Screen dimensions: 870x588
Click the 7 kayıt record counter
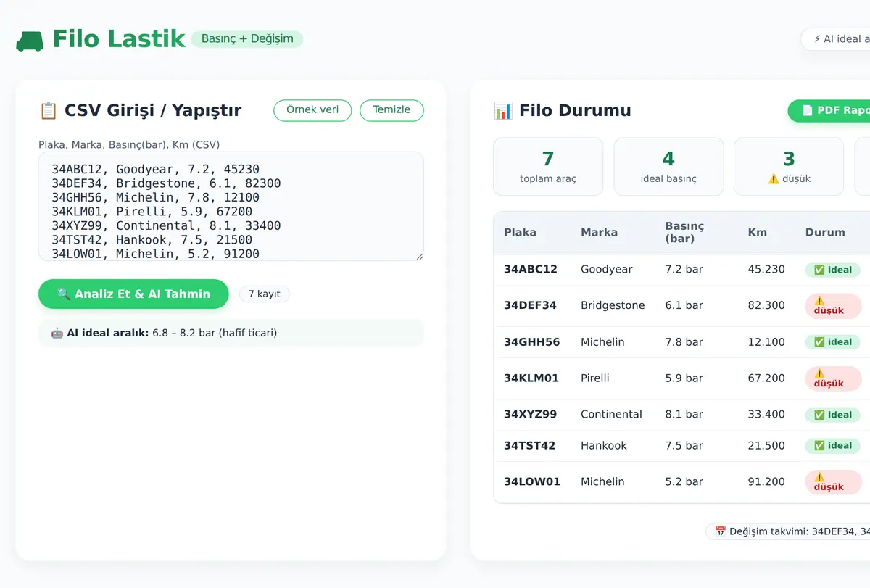click(x=264, y=294)
